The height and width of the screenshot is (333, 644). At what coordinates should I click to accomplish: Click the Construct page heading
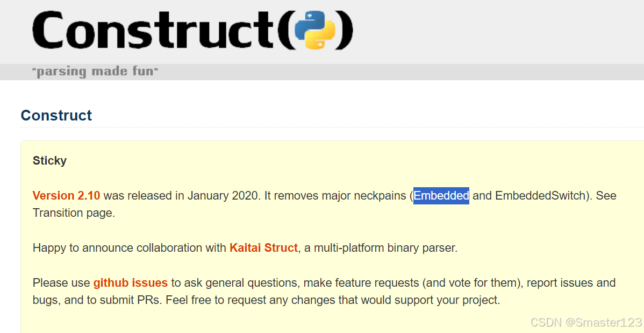[x=56, y=115]
